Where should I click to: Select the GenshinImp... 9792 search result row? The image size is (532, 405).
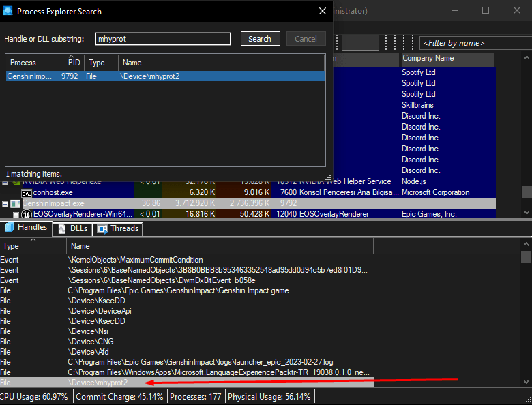point(165,76)
